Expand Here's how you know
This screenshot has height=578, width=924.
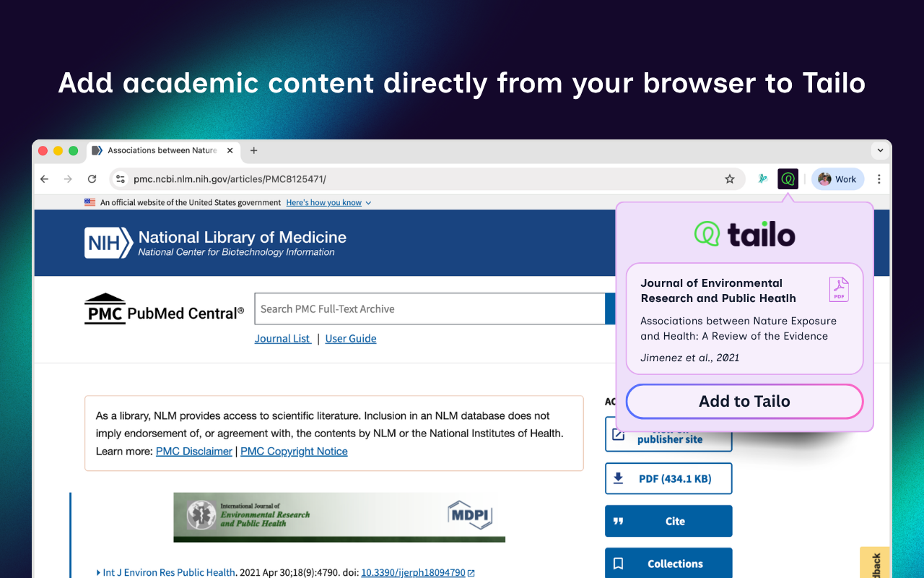point(328,203)
